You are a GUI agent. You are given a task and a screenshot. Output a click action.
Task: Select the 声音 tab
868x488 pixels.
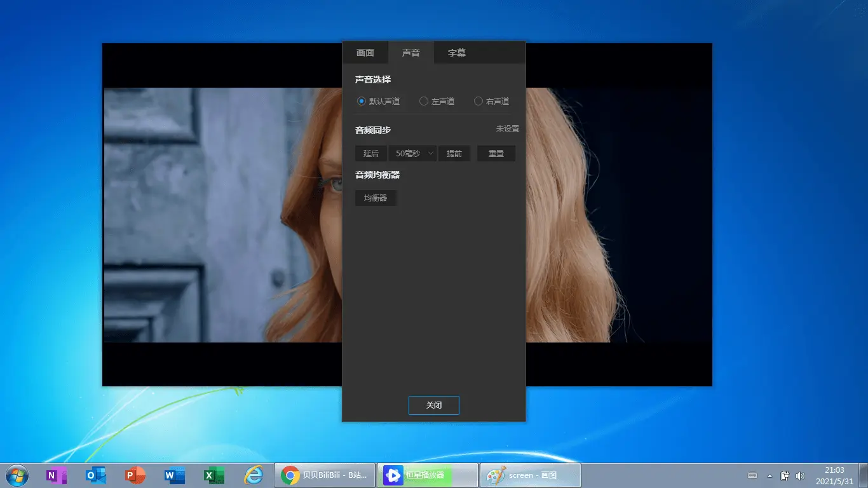[x=411, y=53]
